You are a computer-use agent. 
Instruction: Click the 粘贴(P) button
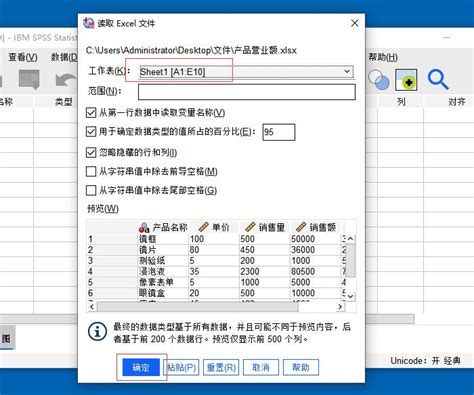(181, 367)
